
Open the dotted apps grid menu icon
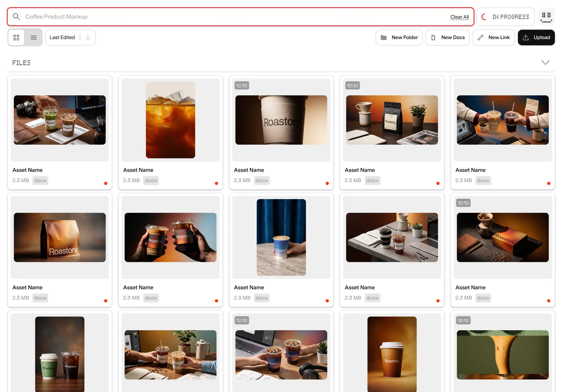tap(546, 17)
